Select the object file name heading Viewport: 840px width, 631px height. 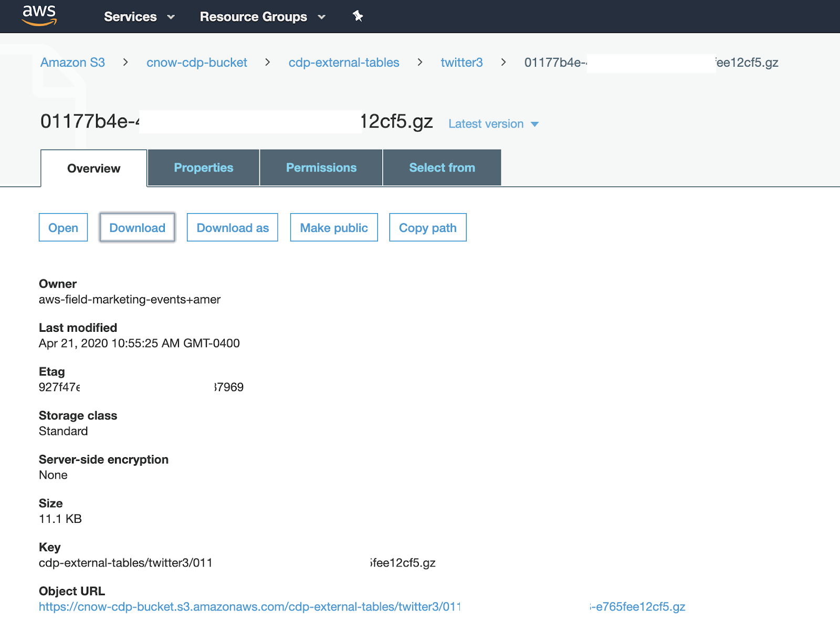click(237, 121)
